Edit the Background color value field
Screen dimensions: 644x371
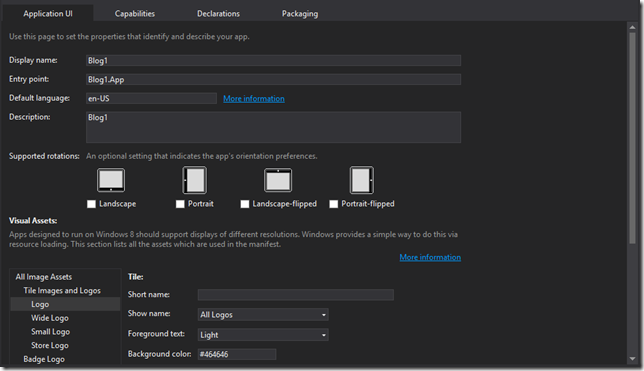tap(237, 354)
